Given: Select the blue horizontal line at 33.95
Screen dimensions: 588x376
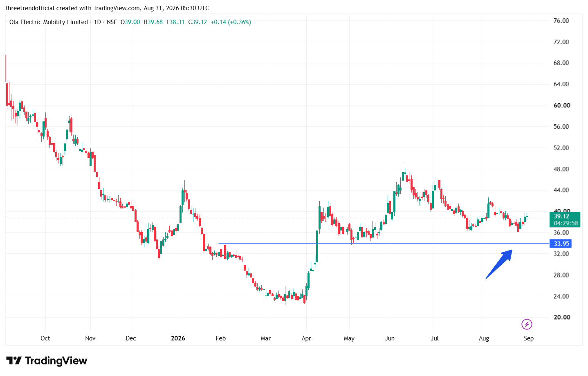Looking at the screenshot, I should click(384, 243).
